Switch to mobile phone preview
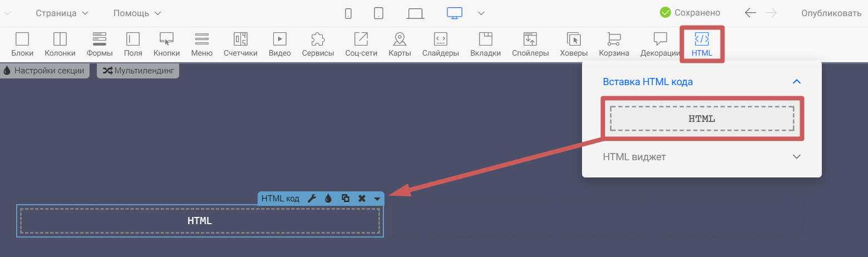 tap(348, 13)
